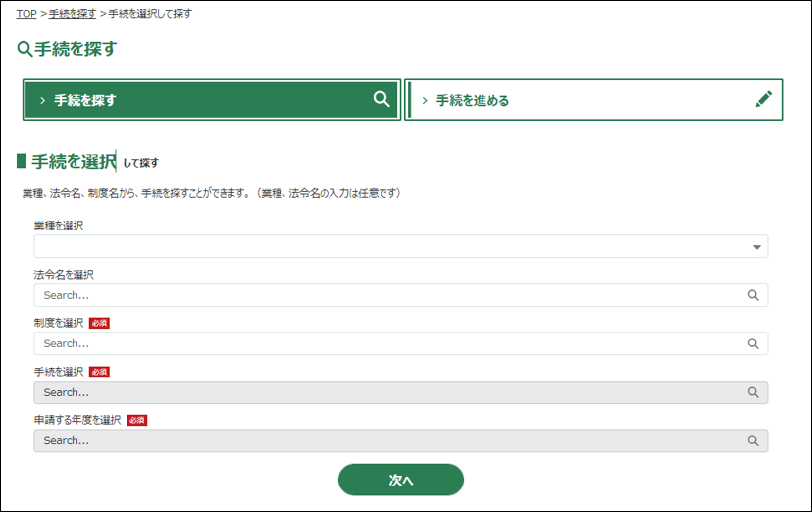Focus the 制度を選択 search field
812x512 pixels.
[x=392, y=343]
